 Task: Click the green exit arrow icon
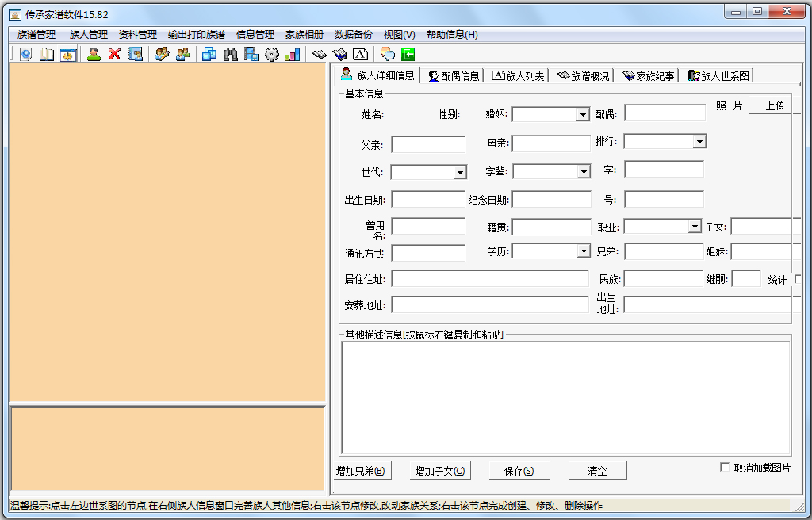pos(408,54)
